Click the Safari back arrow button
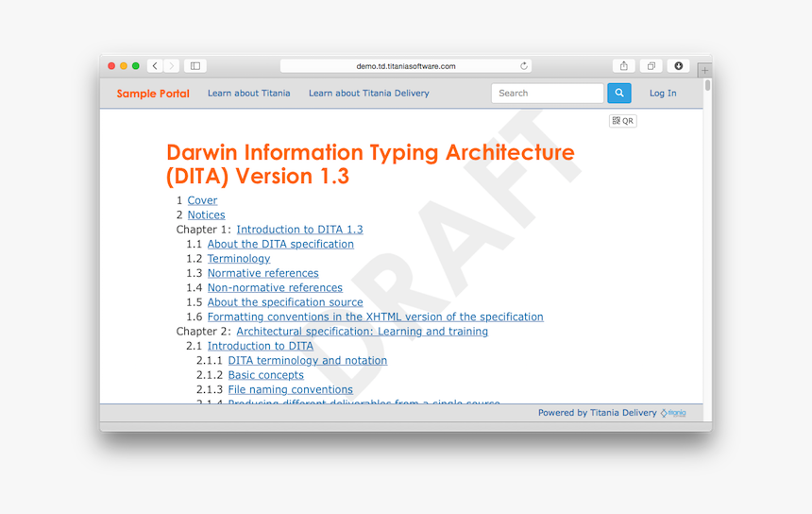 tap(155, 66)
